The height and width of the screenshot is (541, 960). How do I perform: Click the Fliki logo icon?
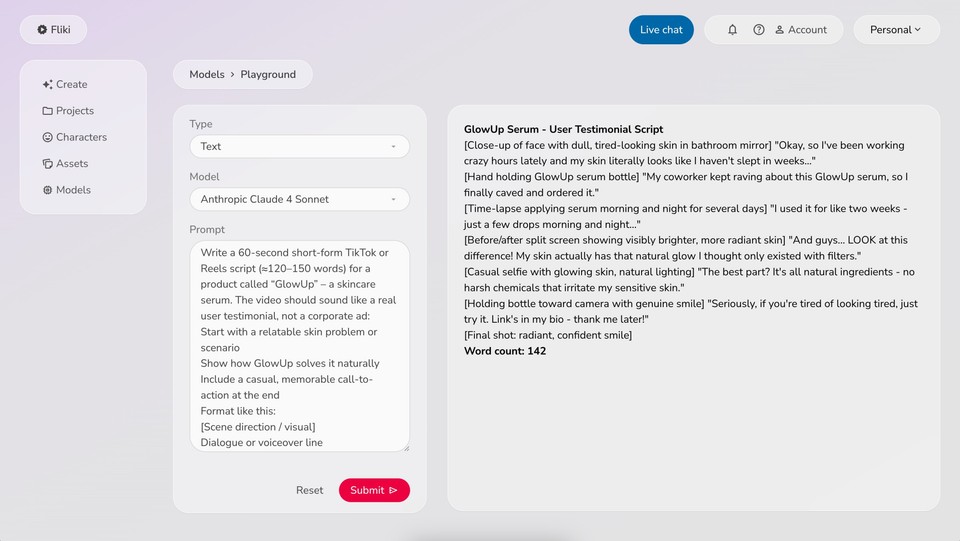tap(42, 30)
